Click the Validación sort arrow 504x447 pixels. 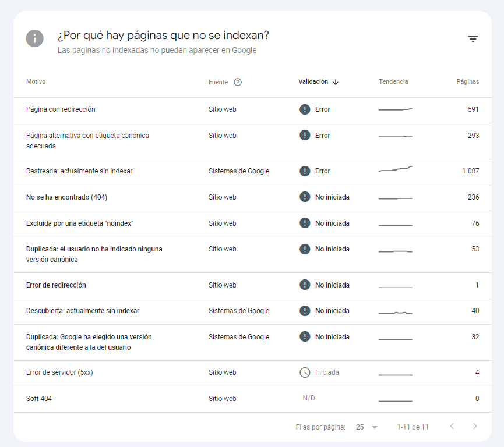(x=336, y=82)
